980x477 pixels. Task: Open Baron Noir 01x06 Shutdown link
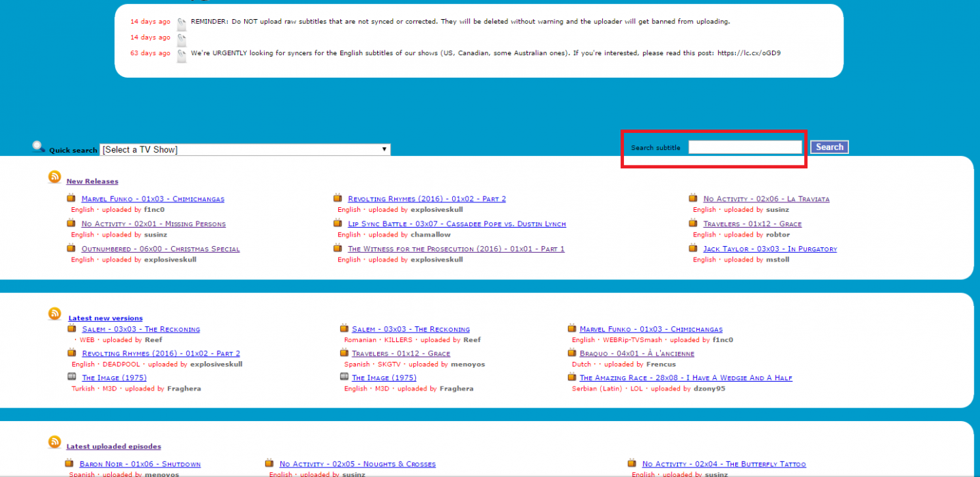click(140, 464)
